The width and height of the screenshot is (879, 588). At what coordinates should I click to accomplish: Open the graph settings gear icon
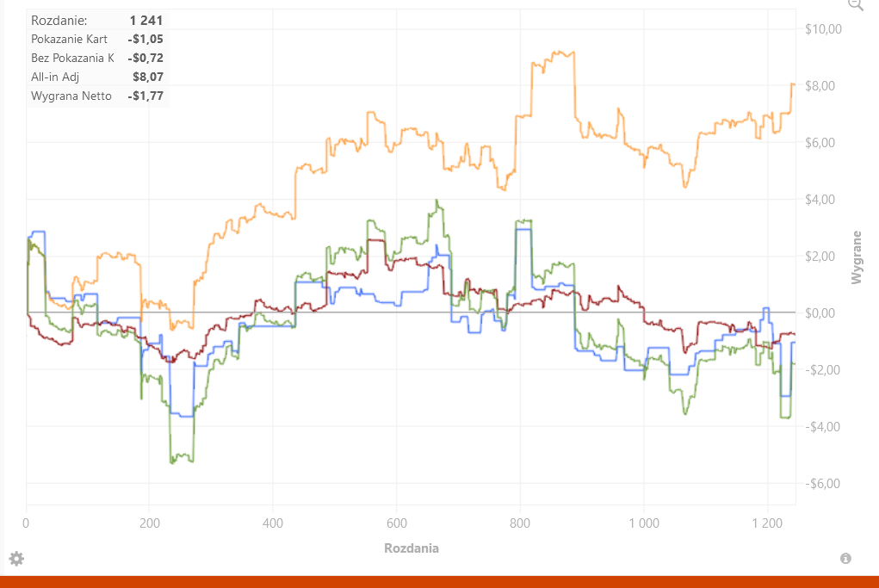click(x=16, y=558)
